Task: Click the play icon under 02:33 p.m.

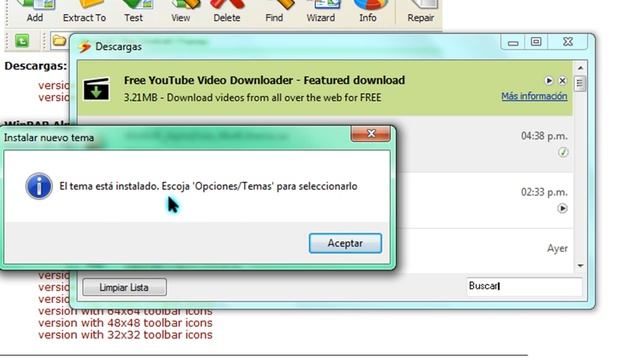Action: coord(562,208)
